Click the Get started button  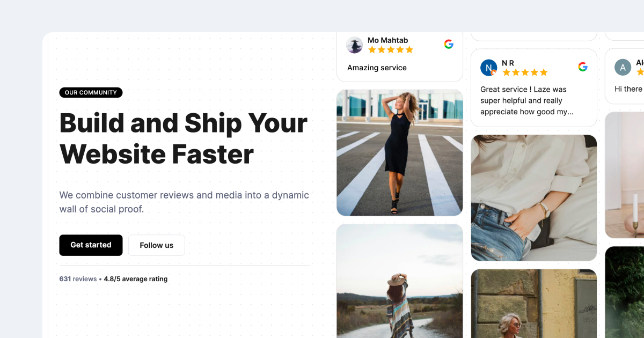[91, 245]
